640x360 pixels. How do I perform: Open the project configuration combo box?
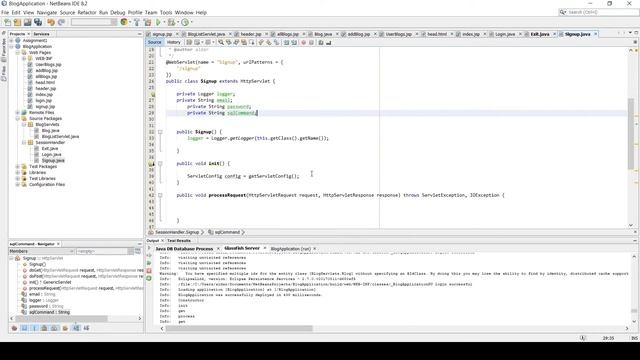pyautogui.click(x=94, y=22)
